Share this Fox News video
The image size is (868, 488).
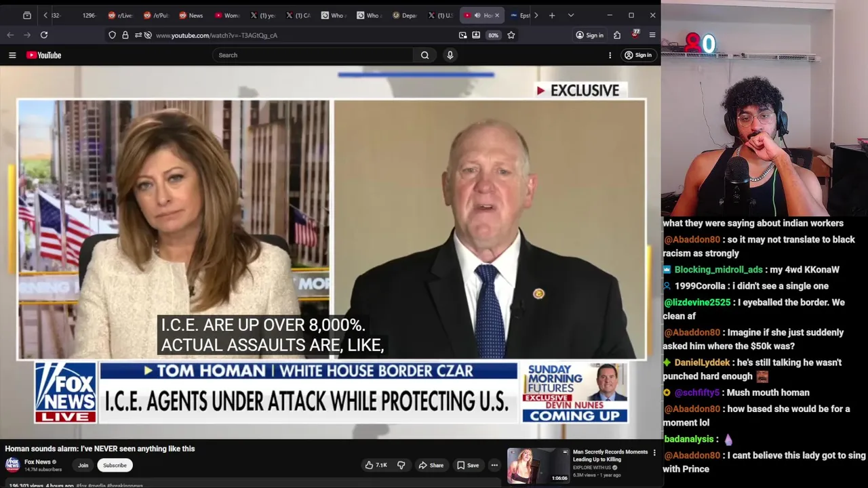coord(431,465)
